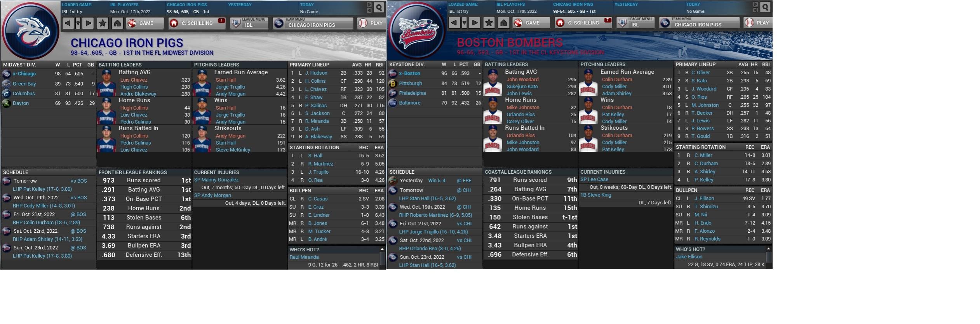Click the search magnifier on Boston screen
980x324 pixels.
(765, 7)
